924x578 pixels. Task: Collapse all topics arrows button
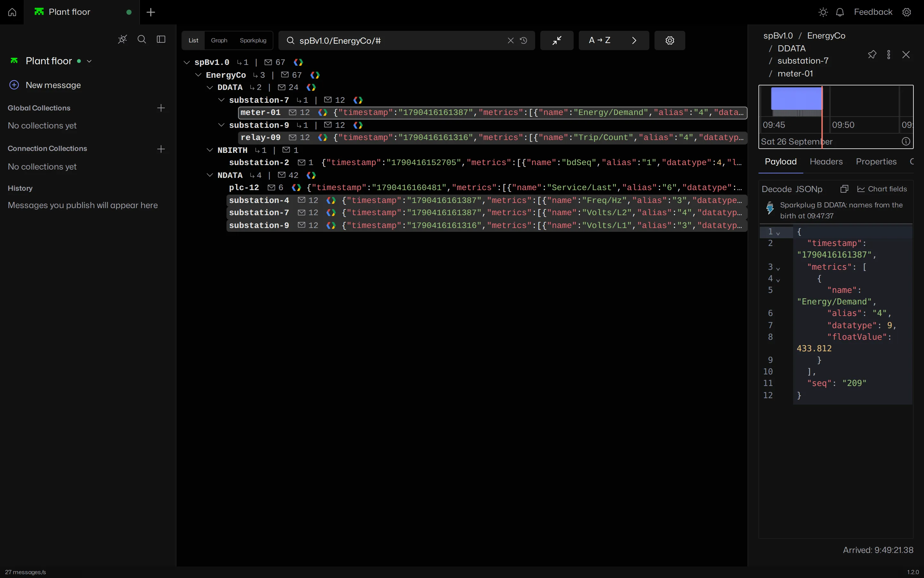pyautogui.click(x=557, y=40)
